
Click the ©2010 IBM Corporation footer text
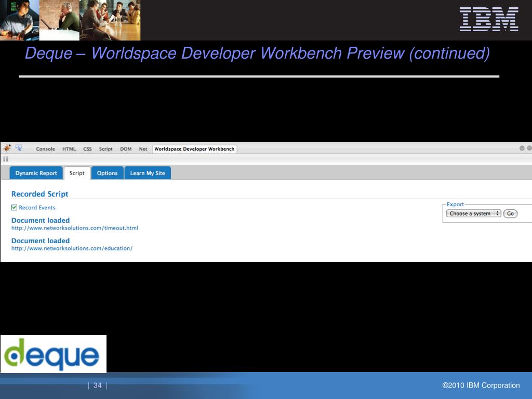[481, 385]
